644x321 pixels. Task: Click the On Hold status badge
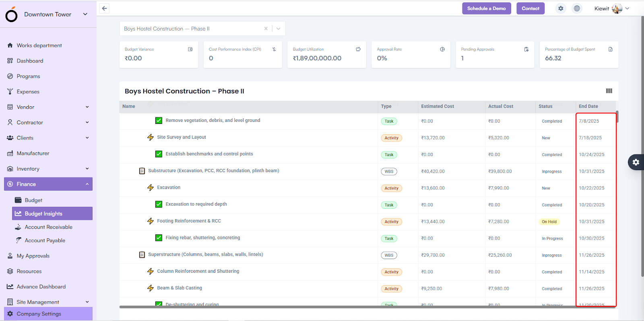[549, 222]
